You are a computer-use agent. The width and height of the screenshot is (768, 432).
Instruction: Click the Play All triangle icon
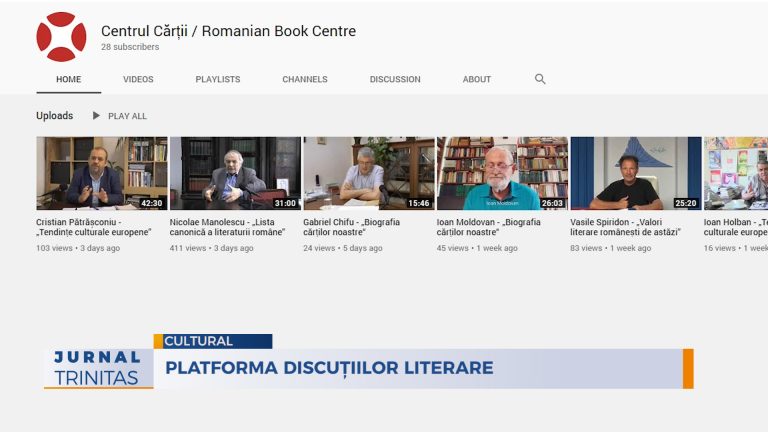pos(96,116)
